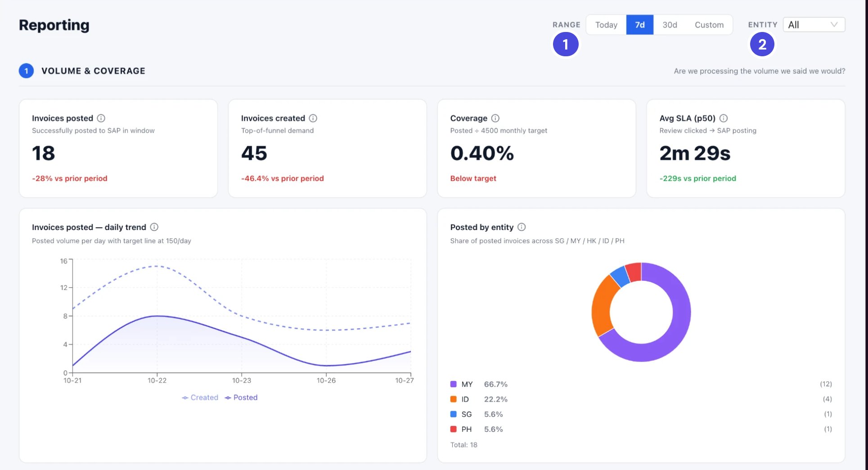Select the Today range tab
The image size is (868, 470).
click(x=606, y=25)
